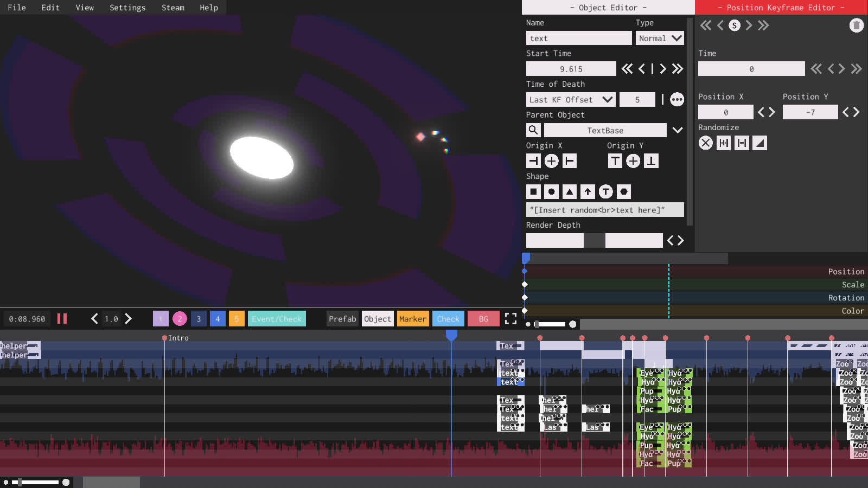The width and height of the screenshot is (868, 488).
Task: Choose the text shape icon
Action: (x=605, y=191)
